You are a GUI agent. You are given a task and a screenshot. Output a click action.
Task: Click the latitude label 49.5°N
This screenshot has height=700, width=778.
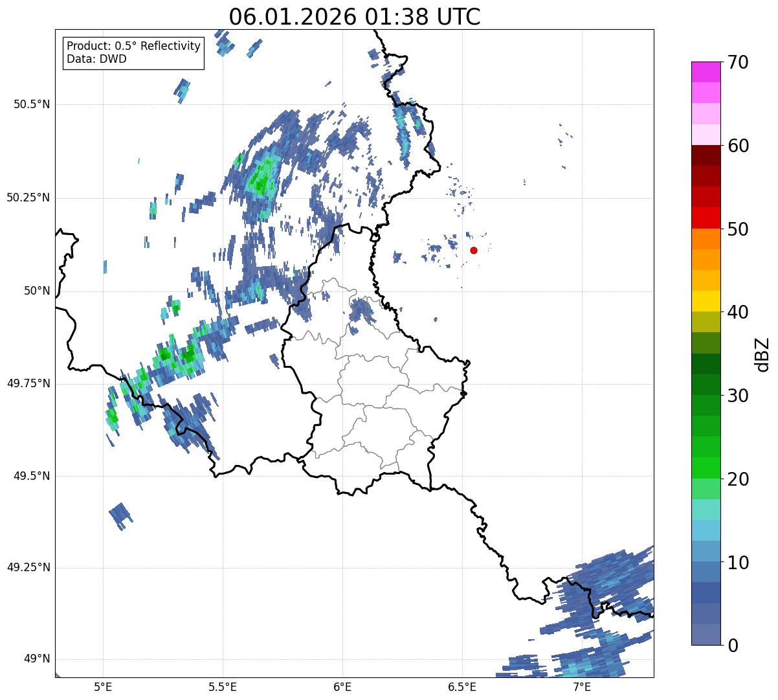32,476
